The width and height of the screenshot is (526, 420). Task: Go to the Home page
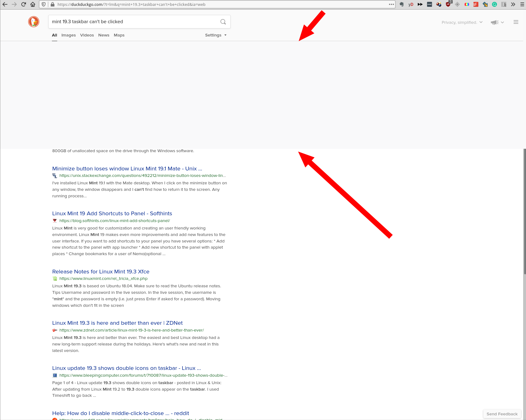click(x=33, y=4)
